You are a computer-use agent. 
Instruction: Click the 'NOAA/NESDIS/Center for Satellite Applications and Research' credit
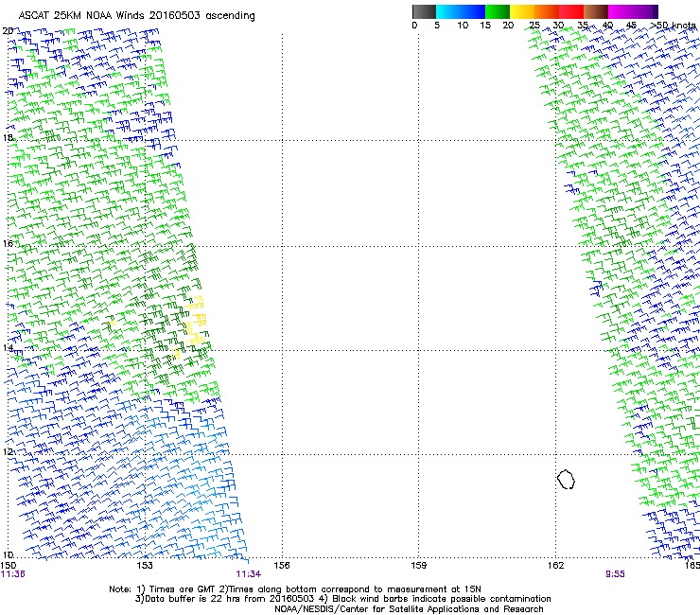coord(409,609)
